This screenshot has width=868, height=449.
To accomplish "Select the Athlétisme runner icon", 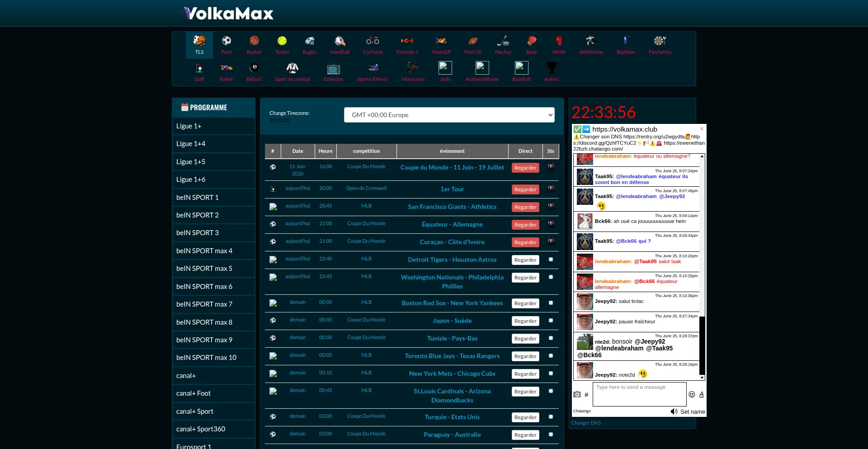I will (x=591, y=41).
